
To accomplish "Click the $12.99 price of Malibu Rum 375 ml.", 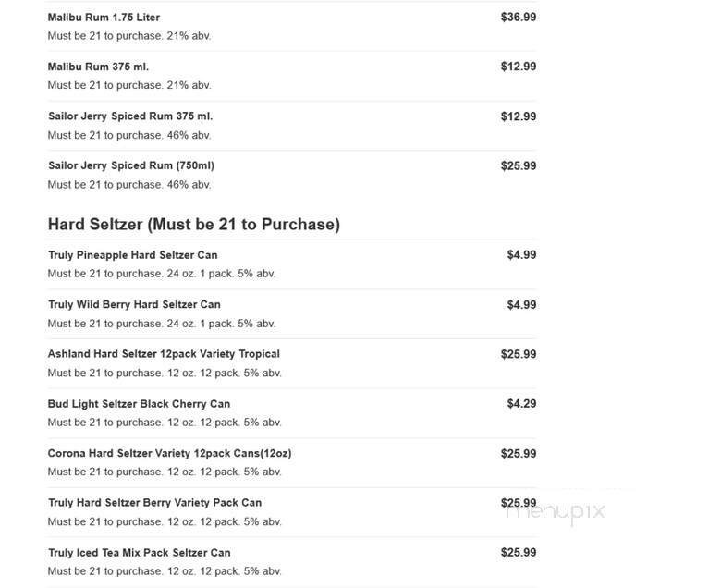I will pyautogui.click(x=518, y=67).
